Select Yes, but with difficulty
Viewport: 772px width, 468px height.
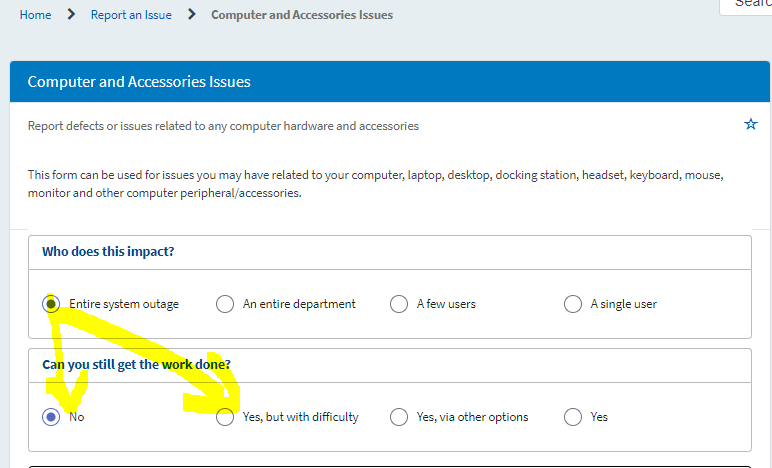[225, 417]
